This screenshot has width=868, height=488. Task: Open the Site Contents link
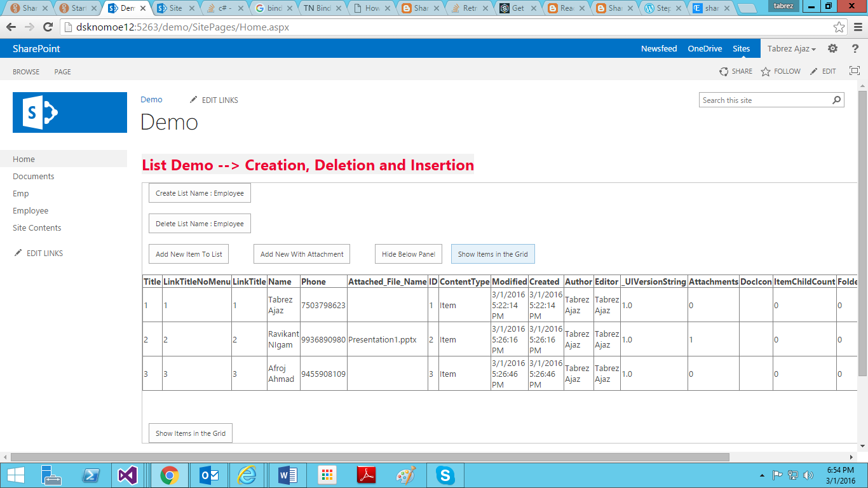click(x=36, y=227)
